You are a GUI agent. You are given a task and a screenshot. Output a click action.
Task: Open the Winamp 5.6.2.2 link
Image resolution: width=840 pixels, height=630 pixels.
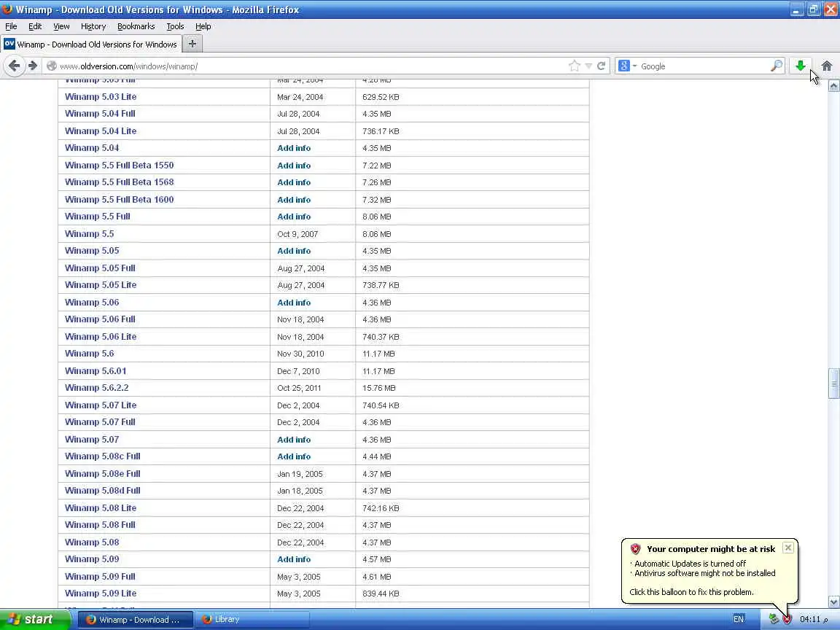pyautogui.click(x=97, y=387)
